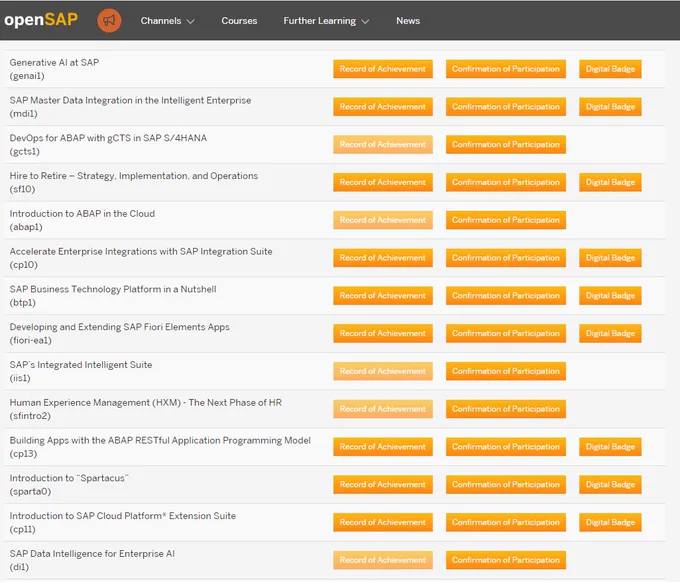Screen dimensions: 680x582
Task: Click title 'Introduction to SAP Cloud Platform* Extension Suite'
Action: tap(123, 515)
